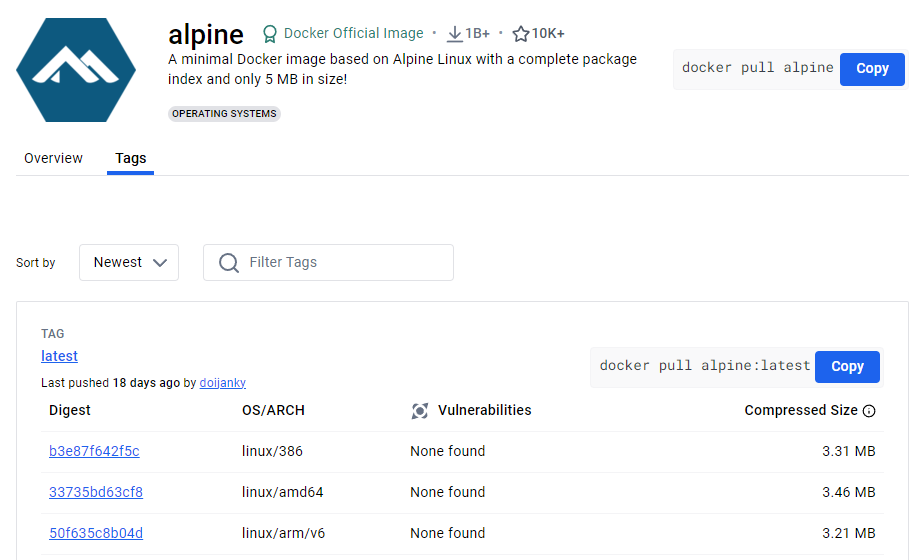Click the linux/386 architecture cell
Image resolution: width=917 pixels, height=560 pixels.
[x=272, y=451]
